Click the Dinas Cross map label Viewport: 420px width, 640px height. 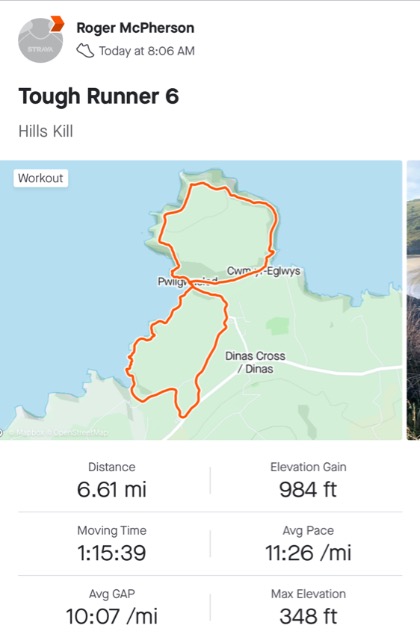tap(255, 362)
